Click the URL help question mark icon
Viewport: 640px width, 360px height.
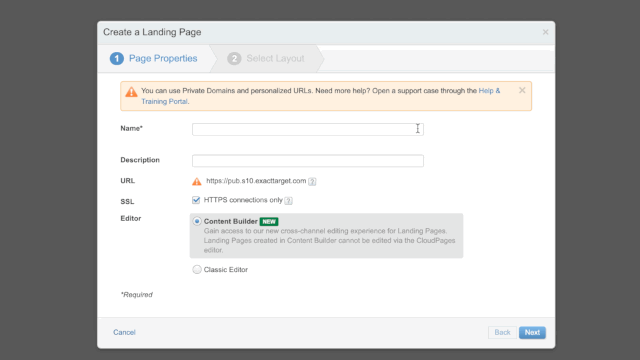pos(312,182)
